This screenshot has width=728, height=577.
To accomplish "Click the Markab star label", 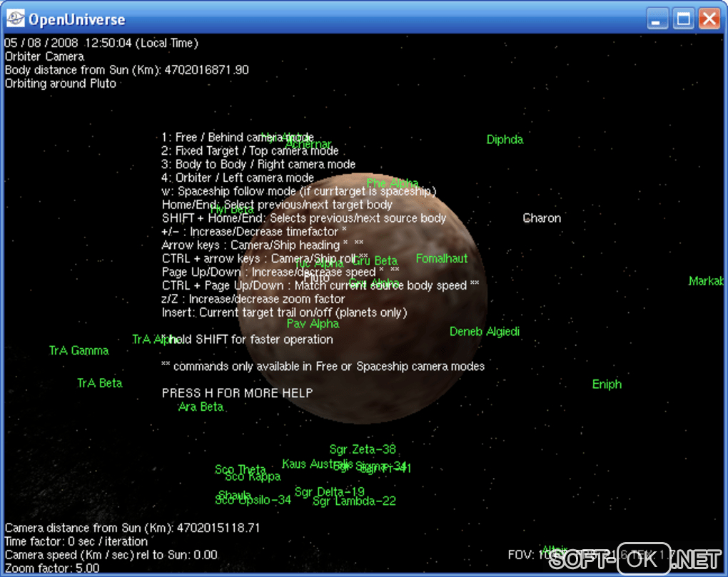I will [706, 281].
